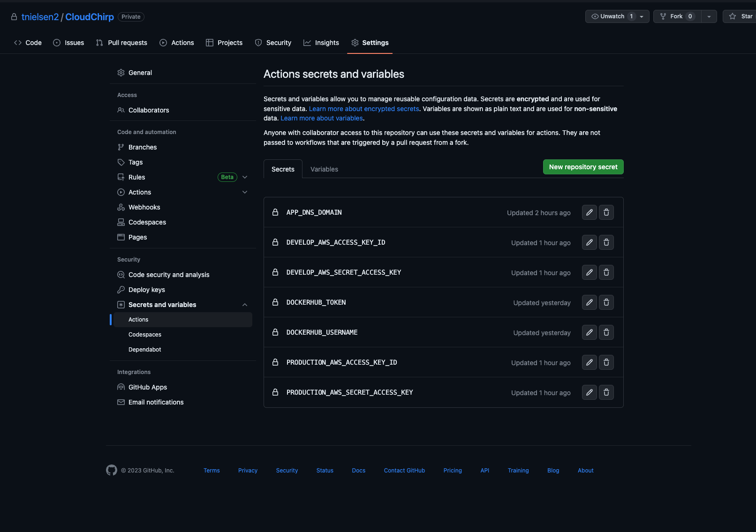756x532 pixels.
Task: Edit the APP_DNS_DOMAIN secret
Action: coord(590,212)
